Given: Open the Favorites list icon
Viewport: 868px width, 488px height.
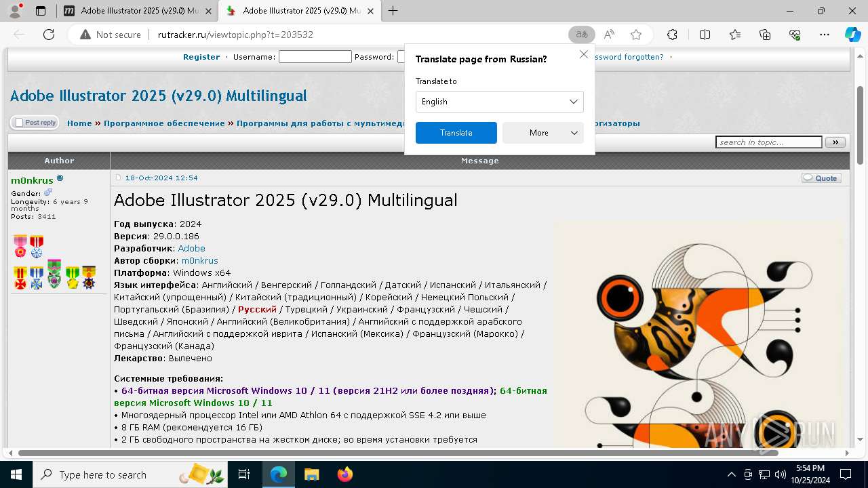Looking at the screenshot, I should (x=736, y=35).
